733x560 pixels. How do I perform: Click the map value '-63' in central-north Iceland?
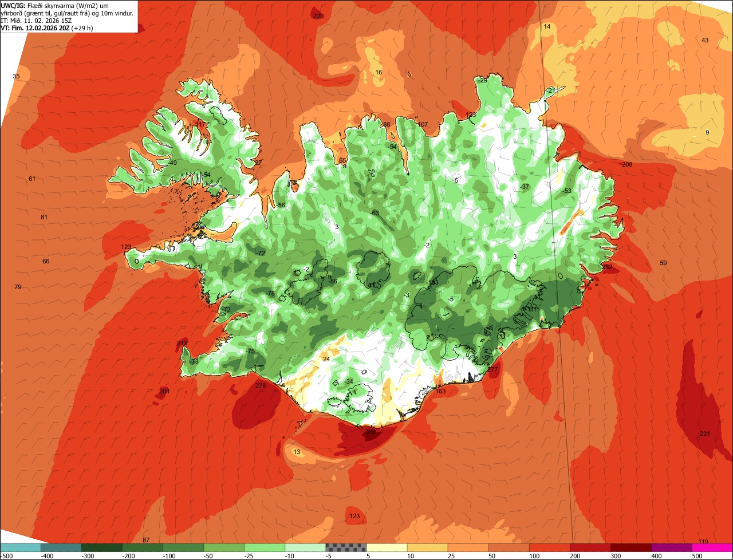[x=375, y=213]
